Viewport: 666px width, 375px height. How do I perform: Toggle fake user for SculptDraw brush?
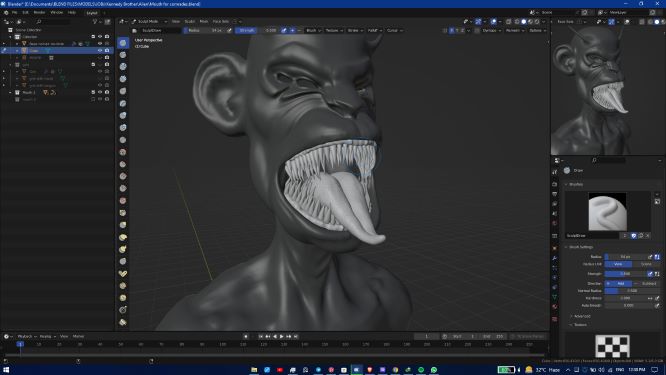[x=633, y=235]
